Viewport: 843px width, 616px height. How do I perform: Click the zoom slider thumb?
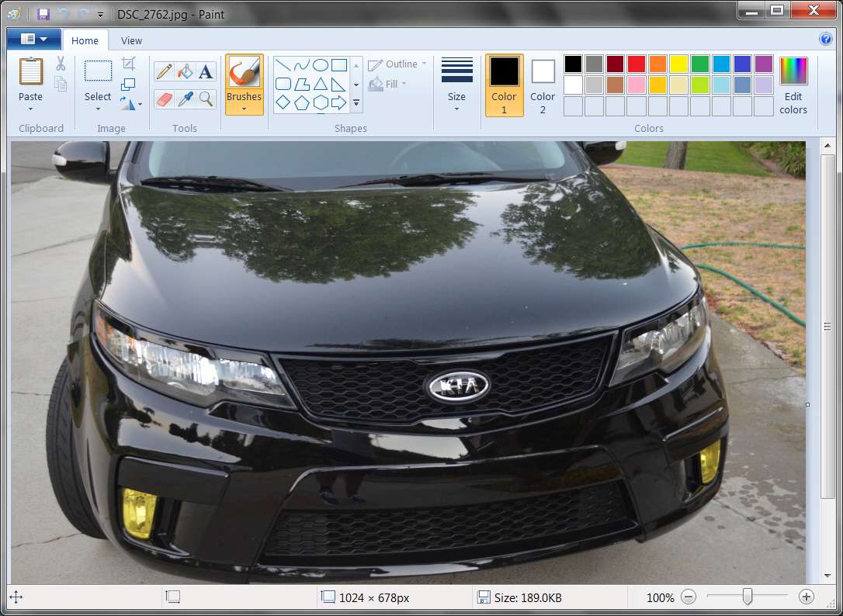coord(748,597)
